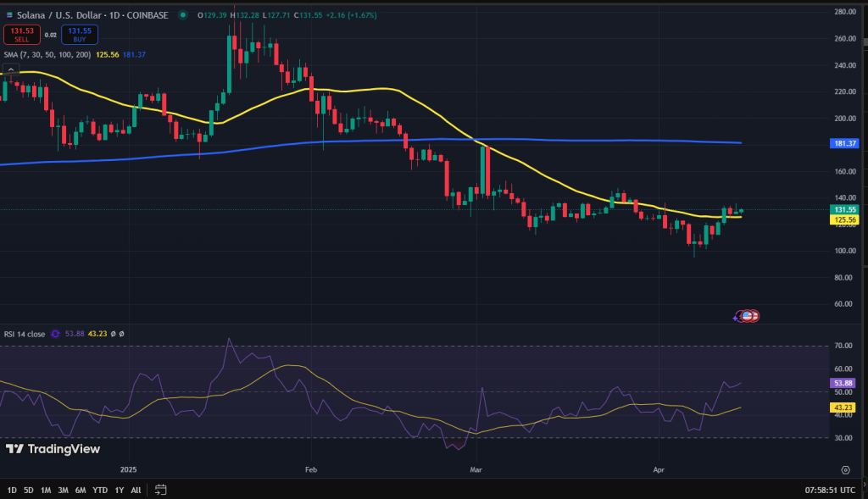Screen dimensions: 868x499
Task: Click the red 131.53 Sell button
Action: [21, 34]
